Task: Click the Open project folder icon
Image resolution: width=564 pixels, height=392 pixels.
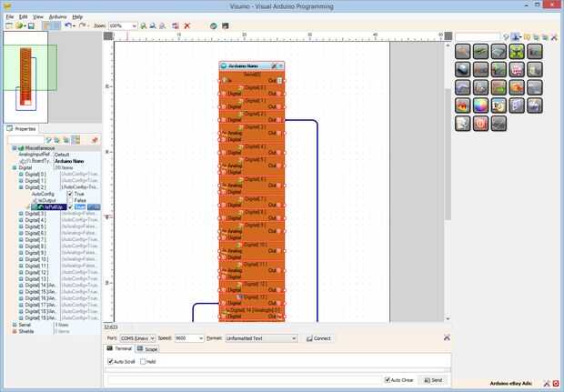Action: pyautogui.click(x=19, y=25)
